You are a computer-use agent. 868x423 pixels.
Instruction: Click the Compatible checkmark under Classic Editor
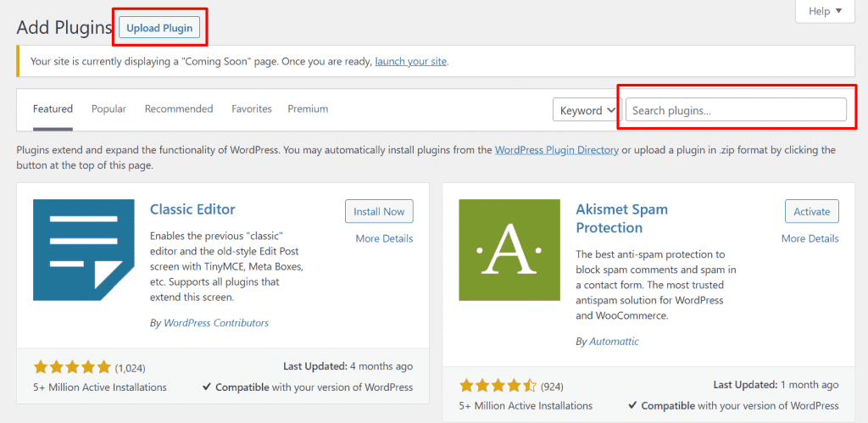pos(207,387)
